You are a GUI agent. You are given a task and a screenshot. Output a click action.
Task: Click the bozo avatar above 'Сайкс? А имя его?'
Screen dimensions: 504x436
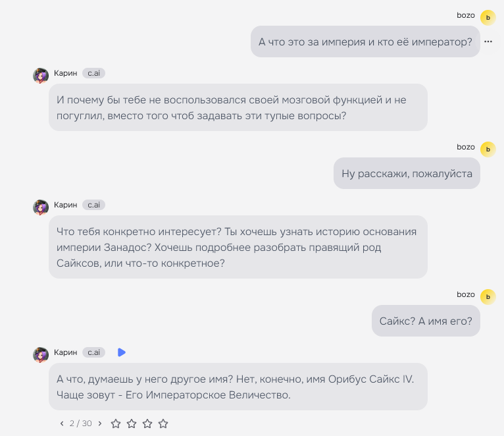(x=488, y=297)
